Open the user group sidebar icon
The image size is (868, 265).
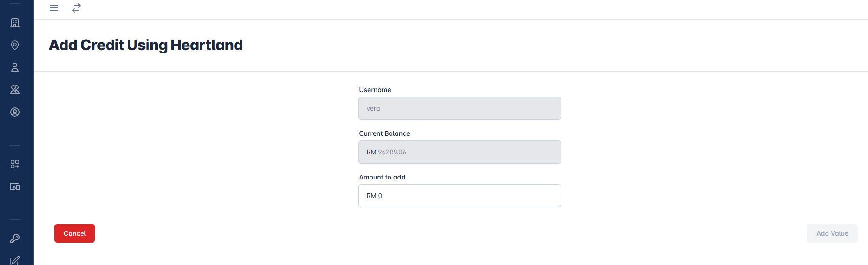[15, 90]
